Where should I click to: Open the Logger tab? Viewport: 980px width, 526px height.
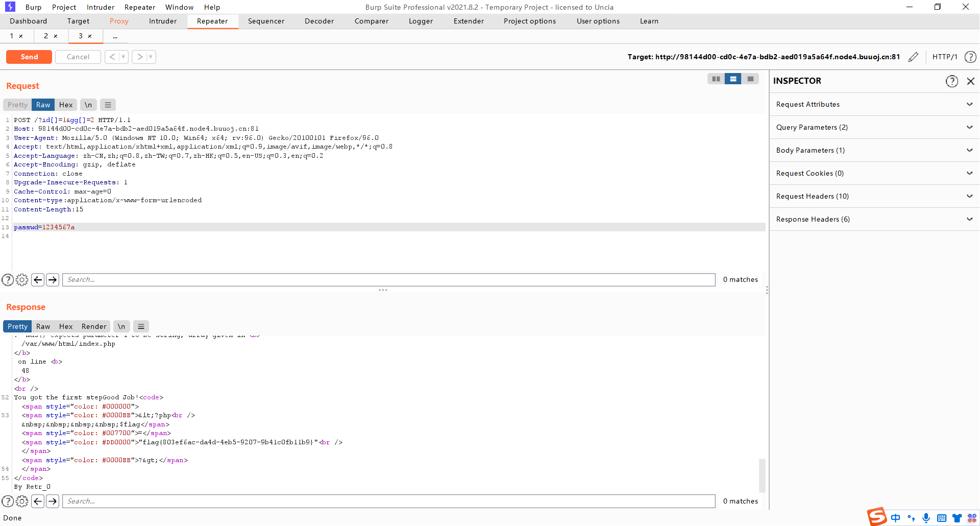[x=421, y=21]
